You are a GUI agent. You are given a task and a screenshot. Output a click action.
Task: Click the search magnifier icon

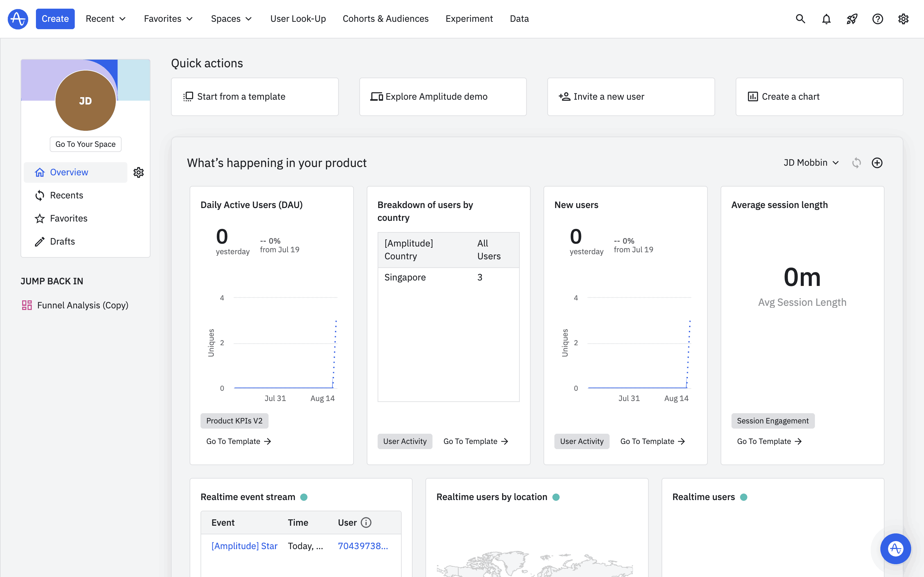800,19
